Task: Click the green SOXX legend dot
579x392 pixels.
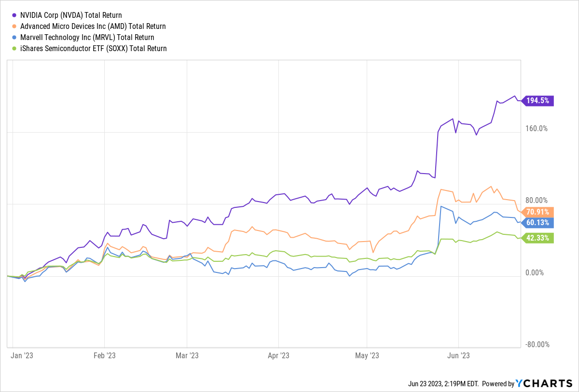Action: tap(15, 48)
